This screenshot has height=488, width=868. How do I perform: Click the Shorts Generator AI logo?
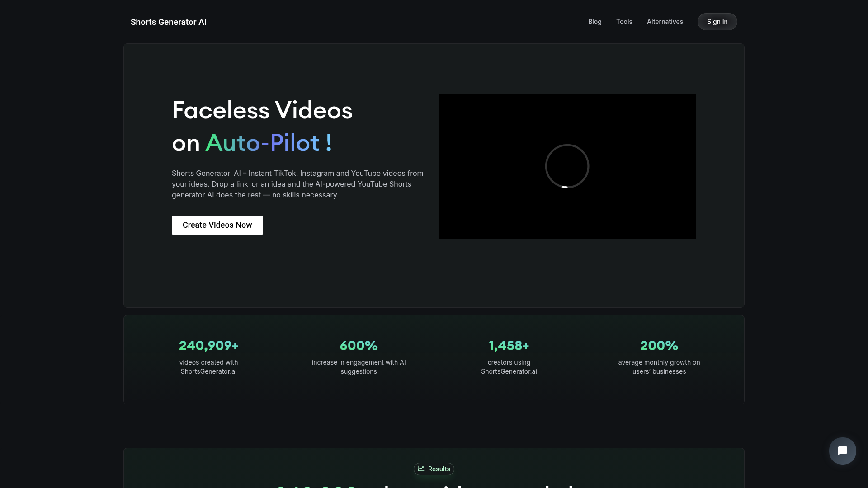click(168, 22)
